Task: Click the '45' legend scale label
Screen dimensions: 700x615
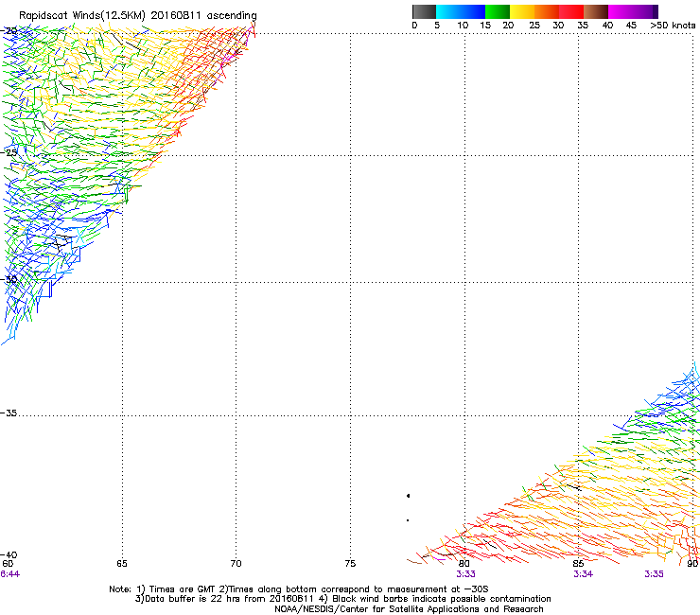Action: pyautogui.click(x=631, y=26)
